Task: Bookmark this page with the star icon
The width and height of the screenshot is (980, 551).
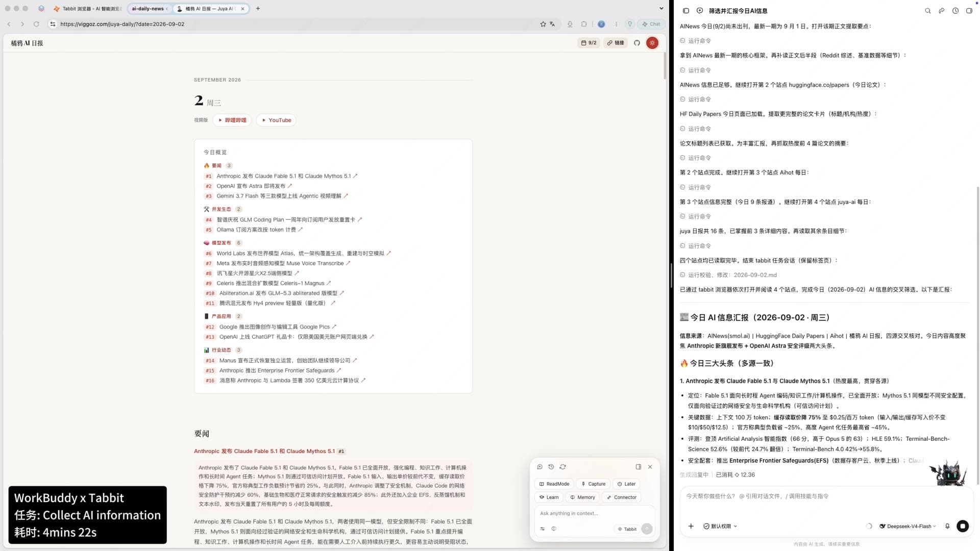Action: (x=543, y=24)
